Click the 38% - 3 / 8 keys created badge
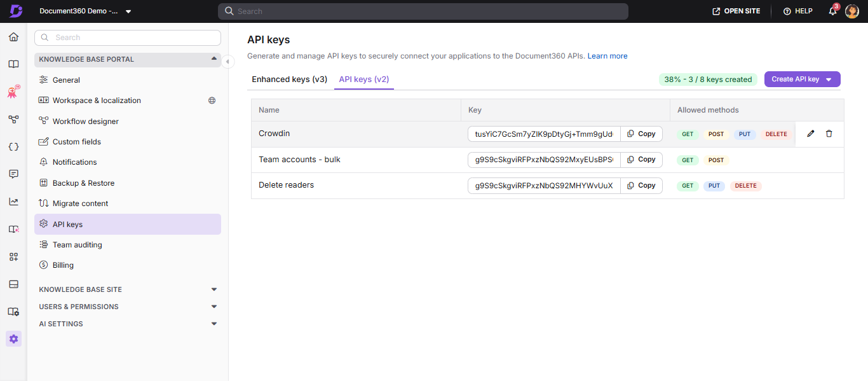This screenshot has height=381, width=868. (708, 80)
